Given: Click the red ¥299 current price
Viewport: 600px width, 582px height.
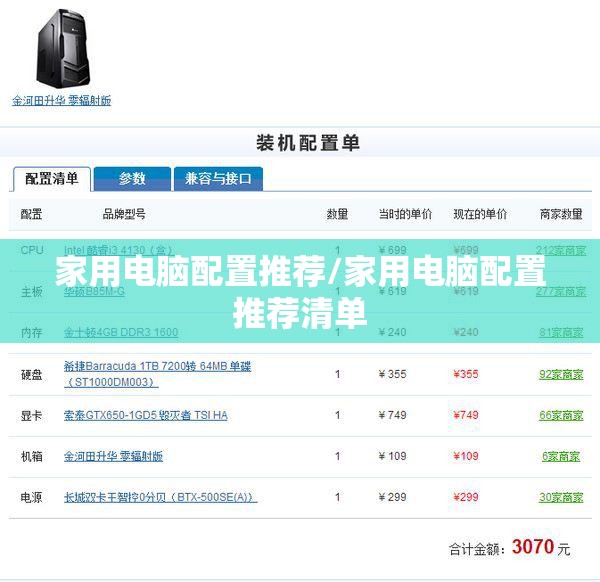Looking at the screenshot, I should (x=466, y=497).
